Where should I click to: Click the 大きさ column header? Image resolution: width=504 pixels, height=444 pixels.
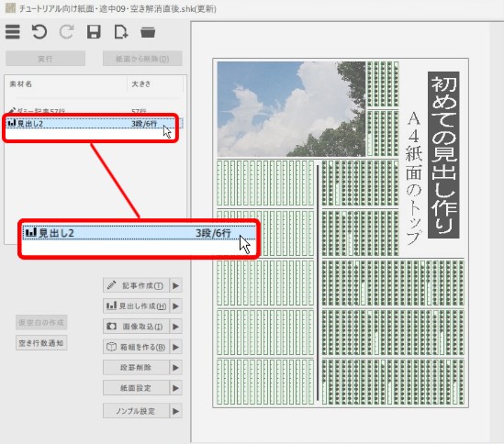[x=140, y=84]
